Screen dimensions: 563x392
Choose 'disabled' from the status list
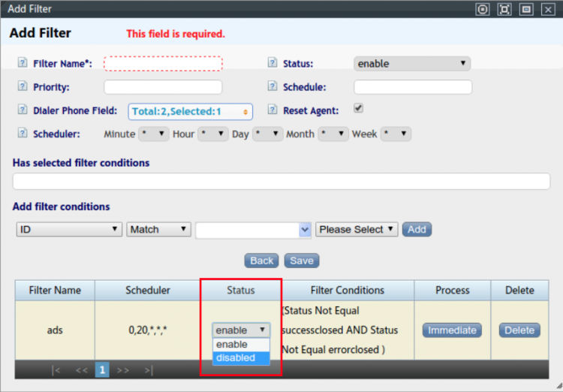coord(236,358)
